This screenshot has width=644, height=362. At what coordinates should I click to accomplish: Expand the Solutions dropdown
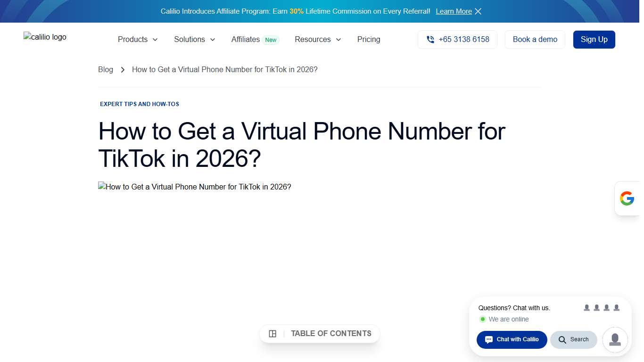pyautogui.click(x=194, y=40)
